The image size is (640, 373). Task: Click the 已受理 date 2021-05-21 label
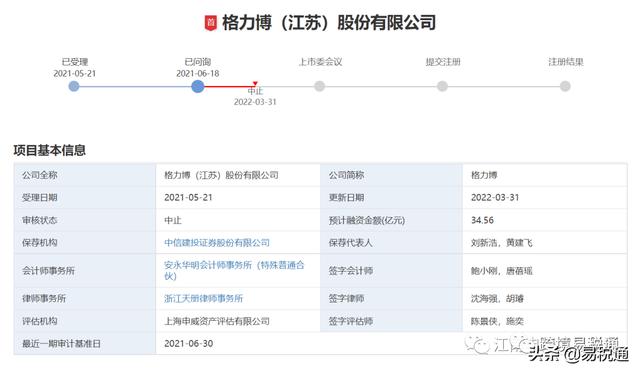(x=75, y=73)
